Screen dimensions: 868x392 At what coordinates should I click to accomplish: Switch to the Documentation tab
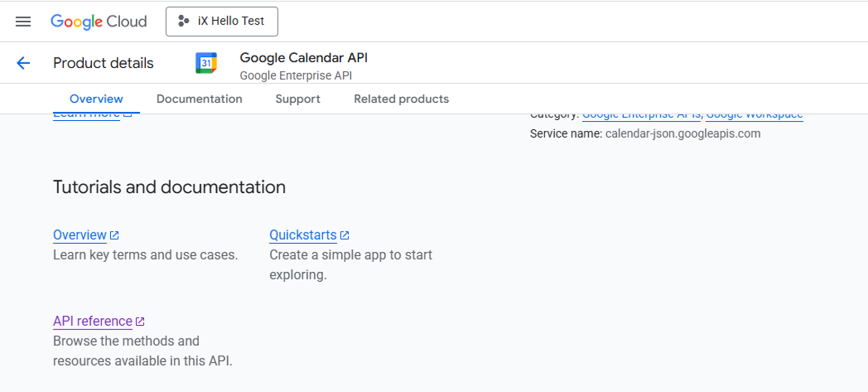click(199, 99)
